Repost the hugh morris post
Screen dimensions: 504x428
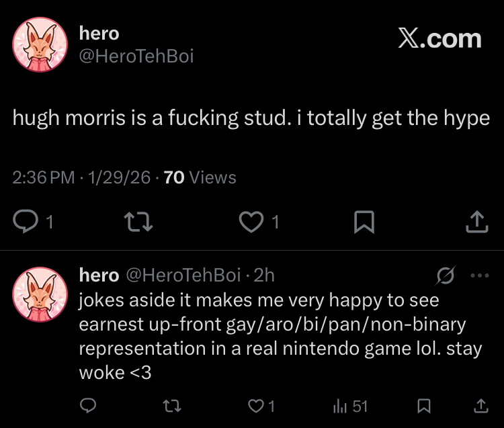point(141,221)
